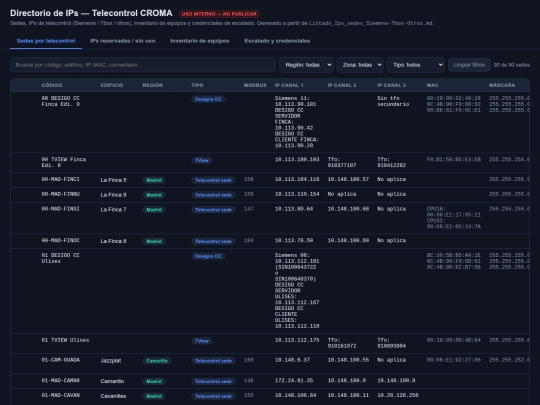The width and height of the screenshot is (540, 405).
Task: Click the MÁSCARA column header
Action: coord(502,85)
